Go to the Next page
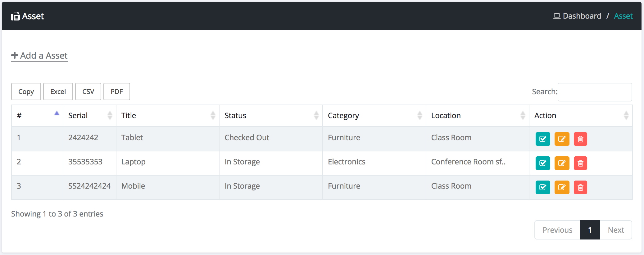The image size is (644, 255). [616, 230]
